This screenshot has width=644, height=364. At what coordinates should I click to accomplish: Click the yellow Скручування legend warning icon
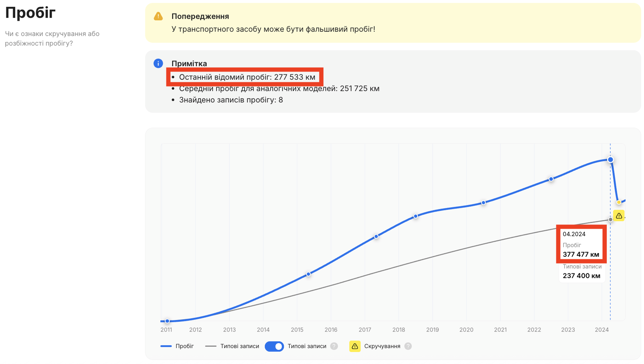355,346
